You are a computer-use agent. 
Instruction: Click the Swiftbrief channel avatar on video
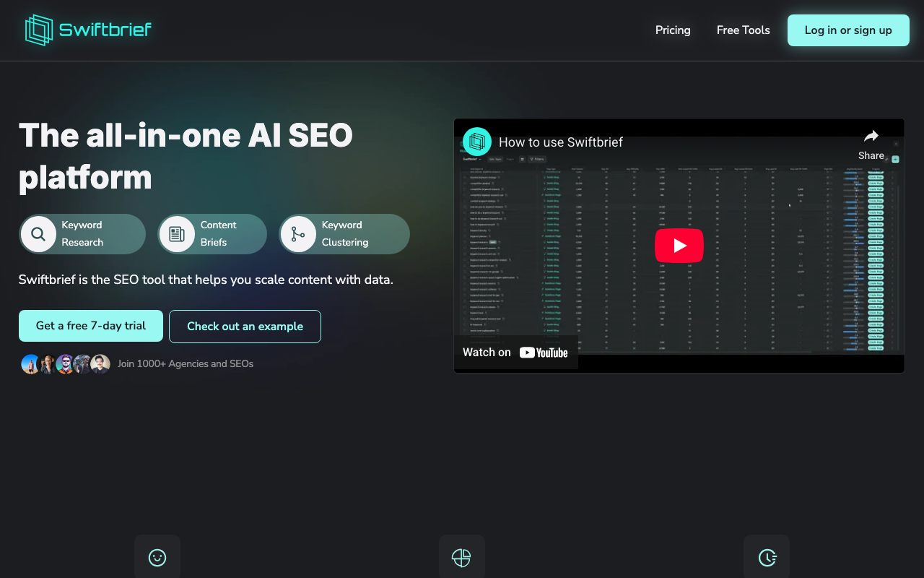point(477,142)
